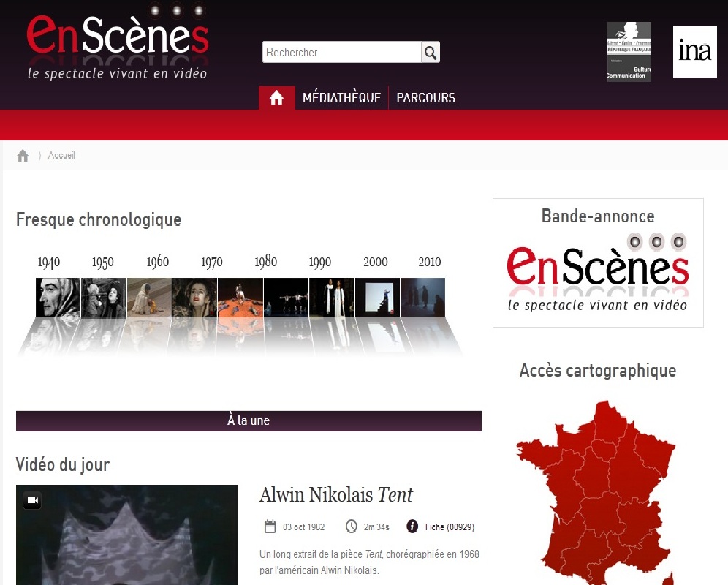Open the ina logo
728x585 pixels.
coord(695,52)
